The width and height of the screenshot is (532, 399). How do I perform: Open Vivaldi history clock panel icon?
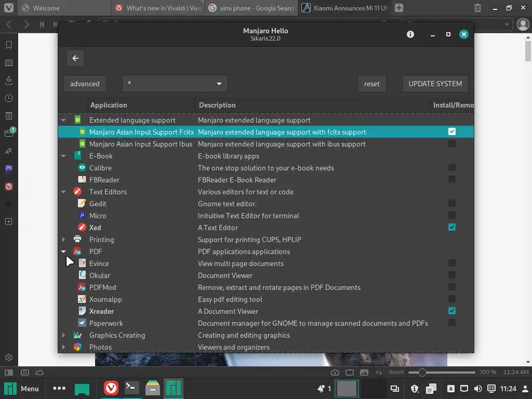[9, 98]
